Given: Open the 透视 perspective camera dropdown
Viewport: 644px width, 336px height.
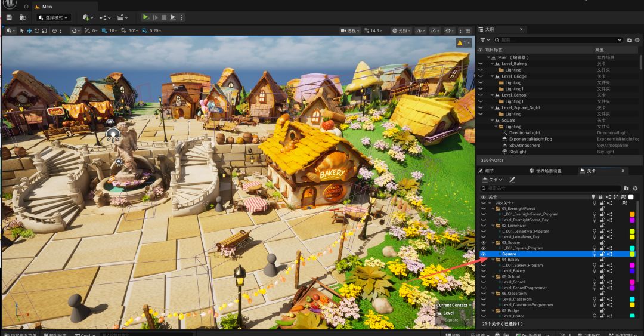Looking at the screenshot, I should click(x=350, y=31).
